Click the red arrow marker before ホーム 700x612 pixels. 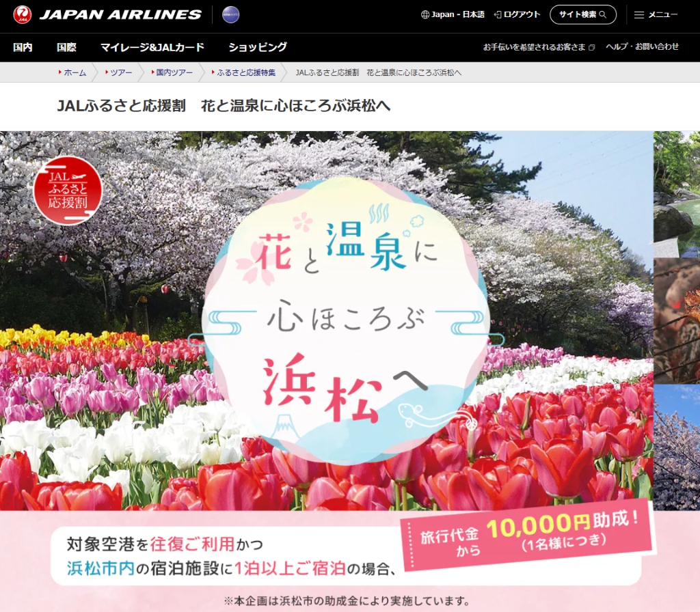[60, 72]
